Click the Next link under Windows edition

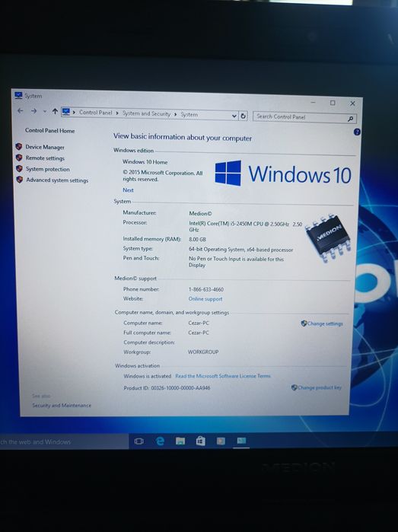[128, 190]
